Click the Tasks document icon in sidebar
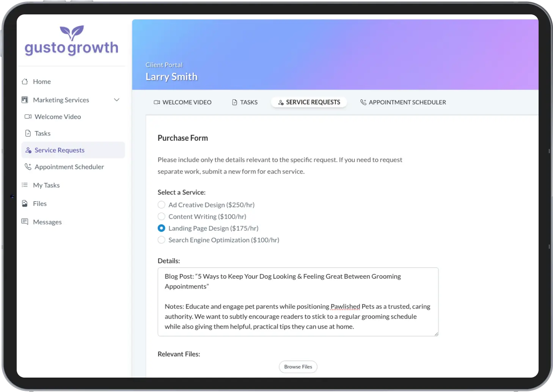553x392 pixels. (x=28, y=133)
